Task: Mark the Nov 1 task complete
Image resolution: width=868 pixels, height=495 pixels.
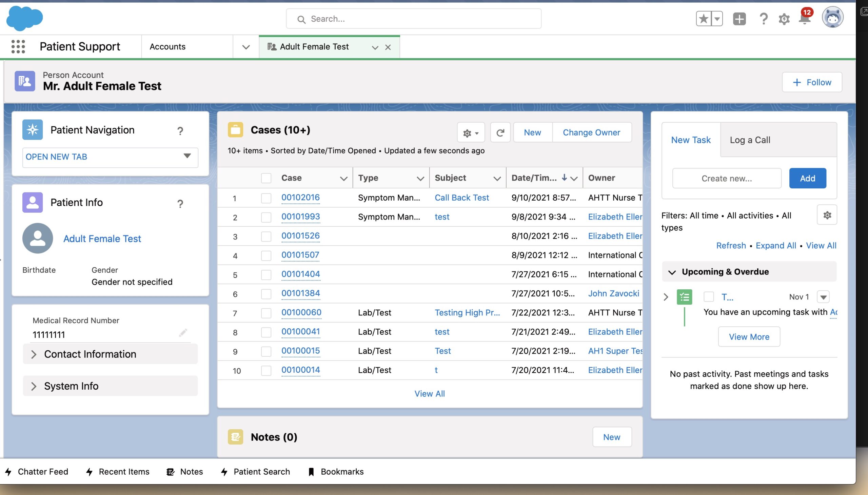Action: pos(709,297)
